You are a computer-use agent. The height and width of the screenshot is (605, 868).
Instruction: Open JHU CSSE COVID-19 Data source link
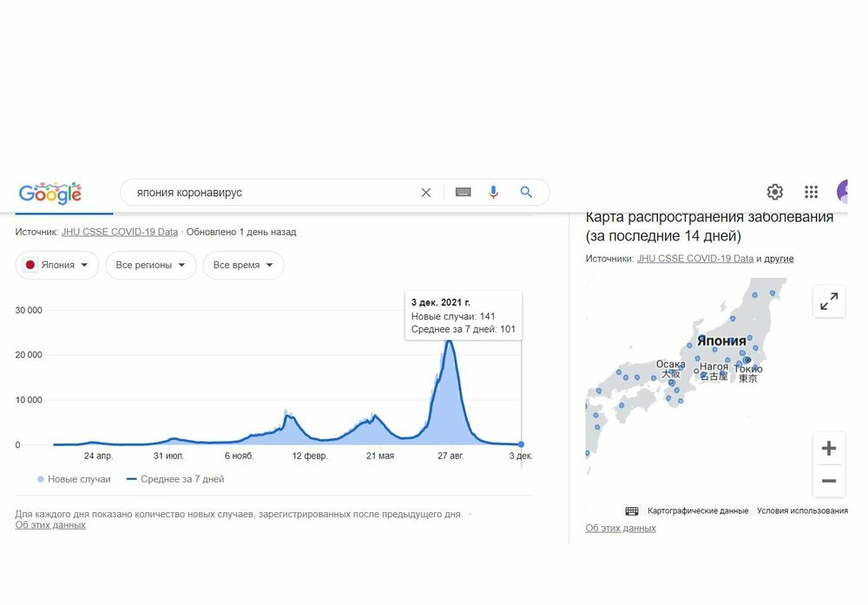119,233
